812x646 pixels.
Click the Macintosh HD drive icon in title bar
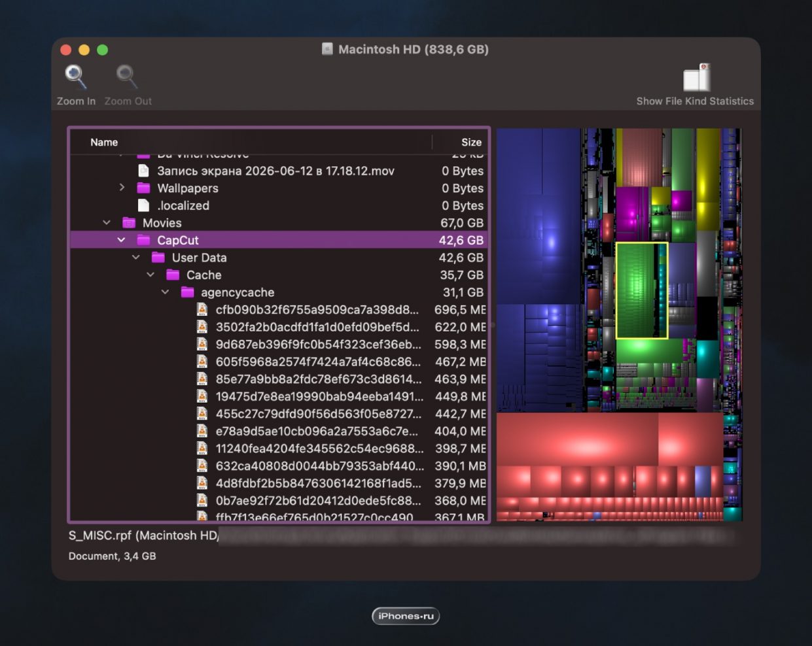327,49
